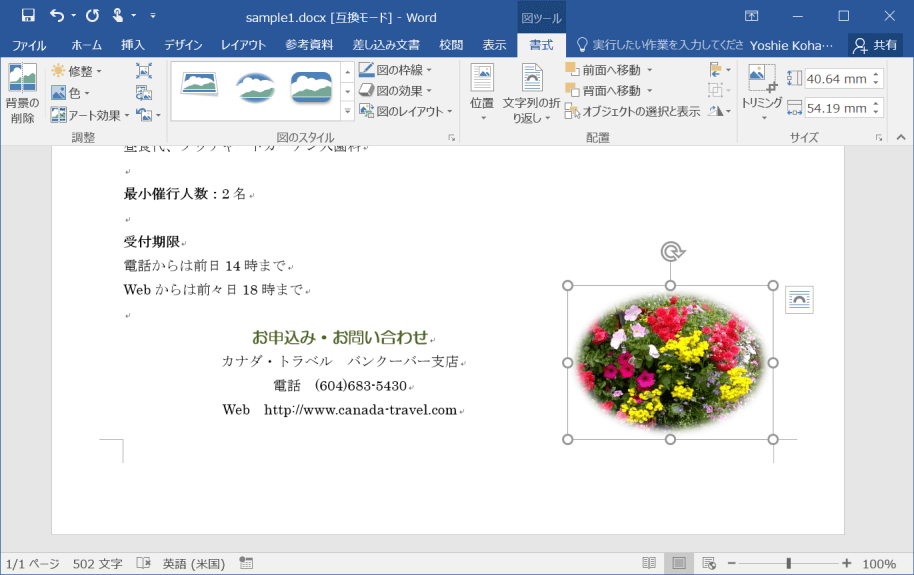Switch to the レイアウト tab

click(x=243, y=45)
